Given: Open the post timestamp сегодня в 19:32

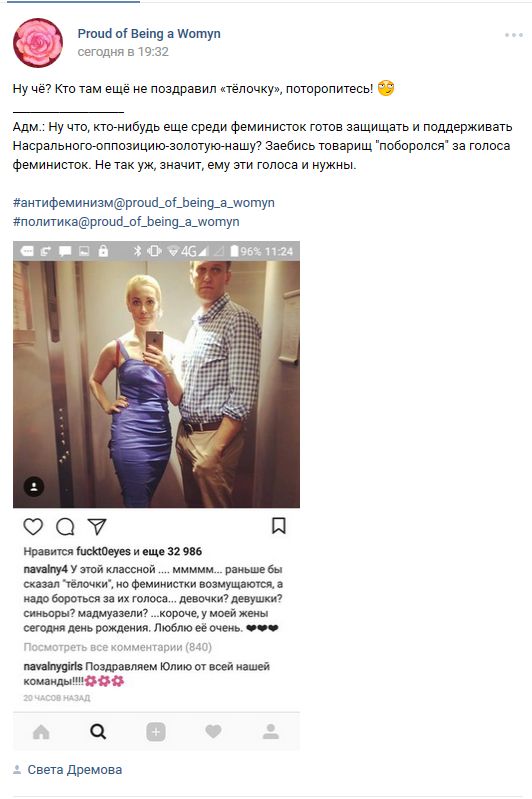Looking at the screenshot, I should (x=123, y=52).
